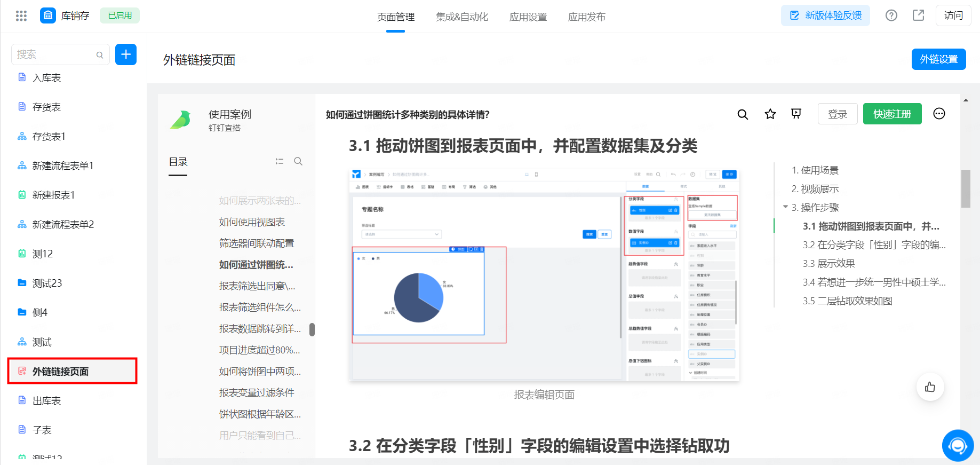Image resolution: width=980 pixels, height=465 pixels.
Task: Click the 登录 button
Action: tap(838, 114)
